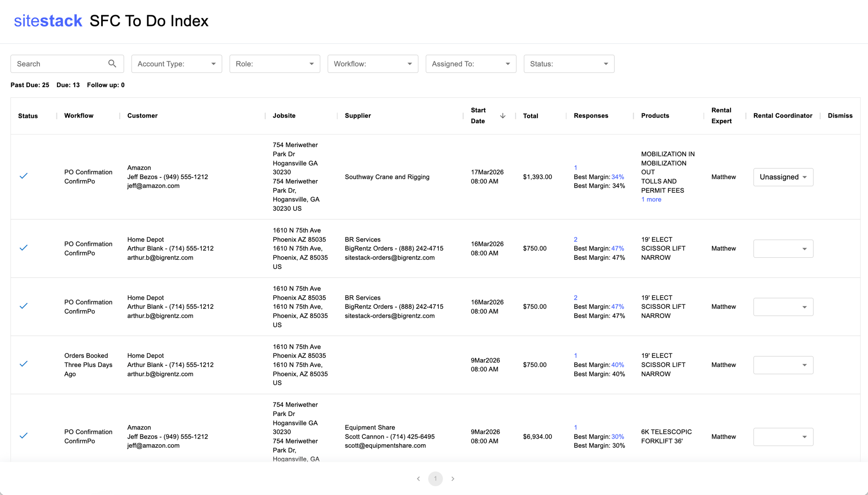Click the '1 more' products link
Image resolution: width=868 pixels, height=495 pixels.
tap(651, 200)
